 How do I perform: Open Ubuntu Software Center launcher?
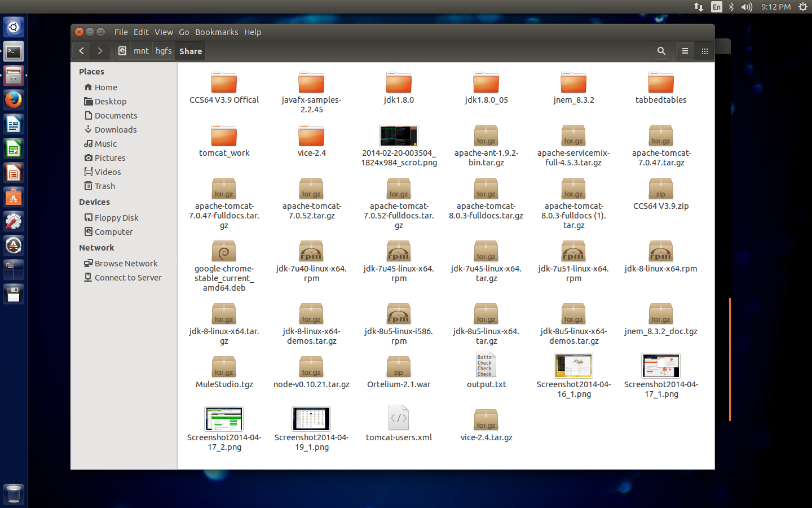(x=14, y=197)
